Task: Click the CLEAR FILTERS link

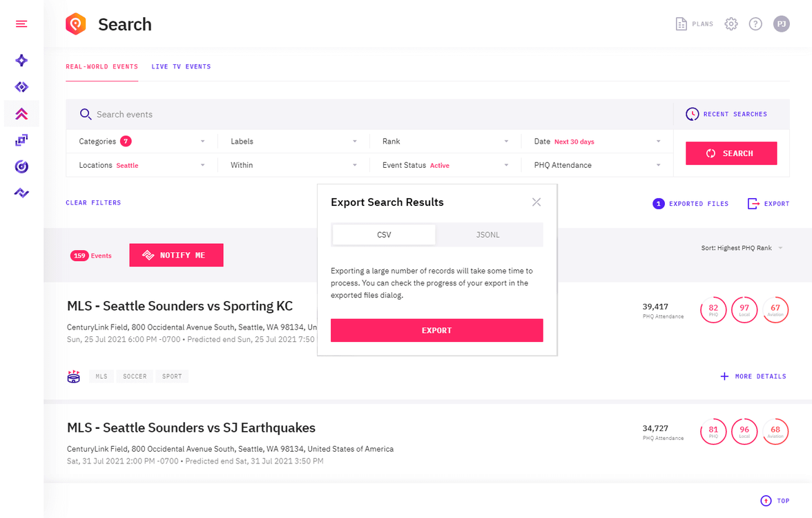Action: point(93,202)
